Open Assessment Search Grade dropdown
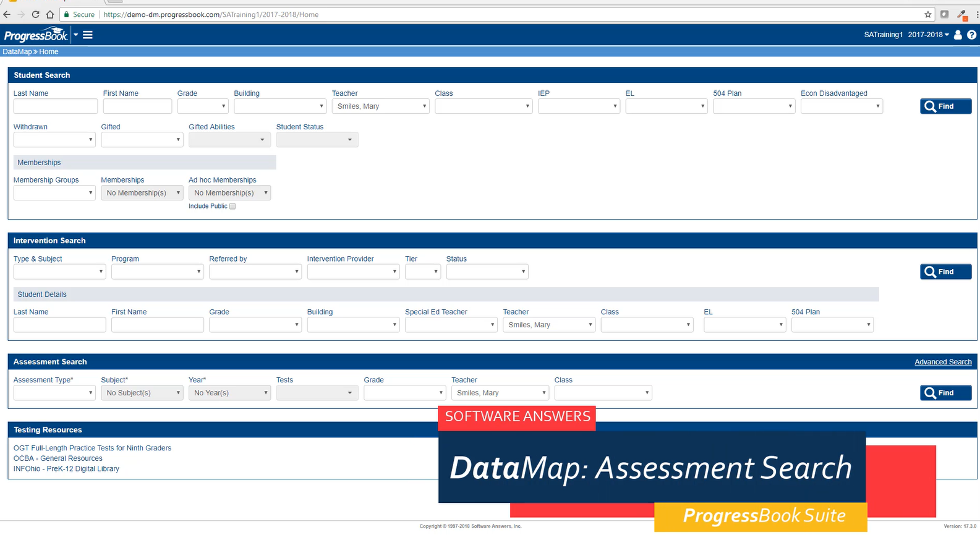This screenshot has width=980, height=545. tap(405, 393)
